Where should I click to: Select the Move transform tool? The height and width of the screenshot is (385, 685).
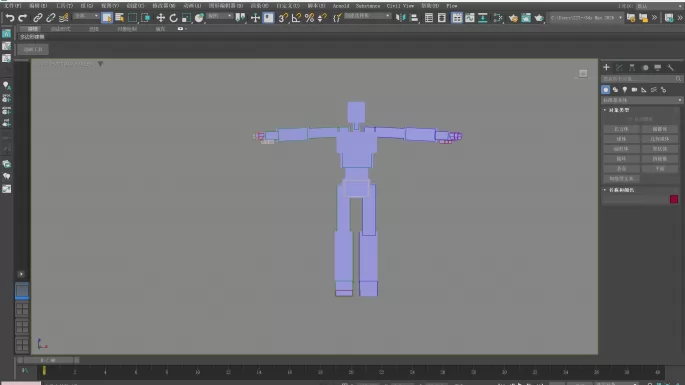point(160,17)
